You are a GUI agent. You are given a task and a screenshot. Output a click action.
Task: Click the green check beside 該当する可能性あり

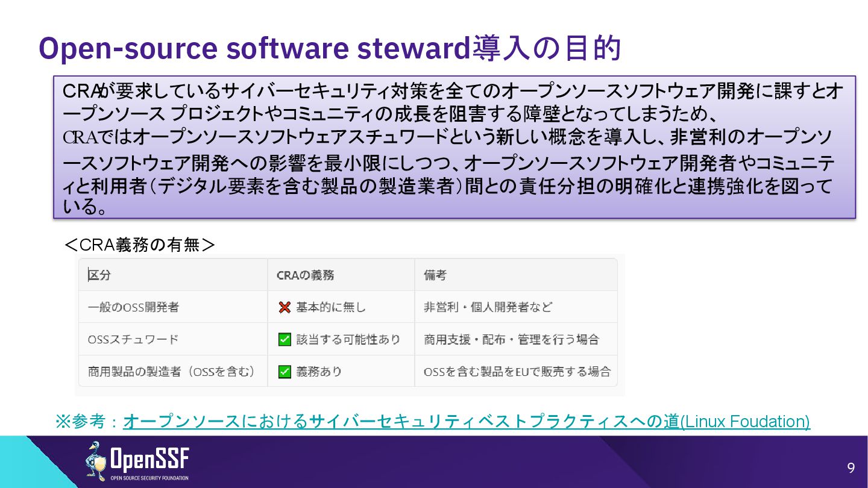coord(285,340)
